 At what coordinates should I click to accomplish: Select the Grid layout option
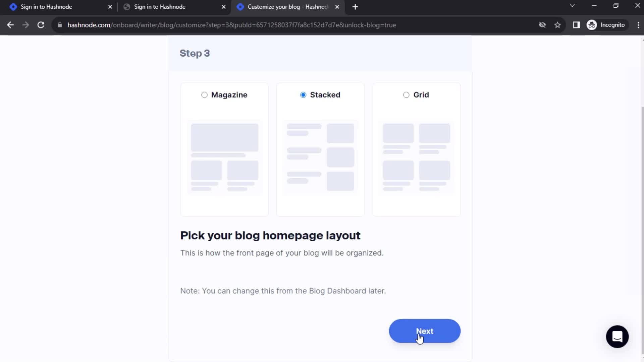(x=407, y=95)
